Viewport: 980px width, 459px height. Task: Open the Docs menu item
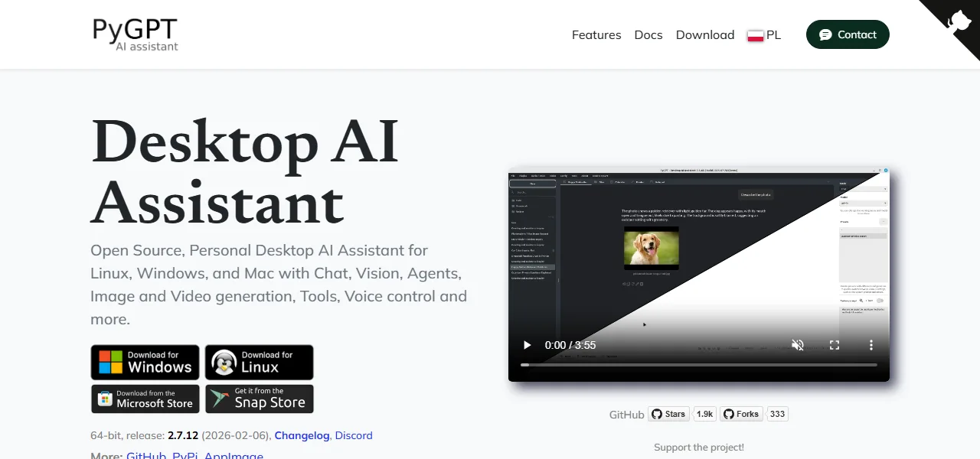648,34
